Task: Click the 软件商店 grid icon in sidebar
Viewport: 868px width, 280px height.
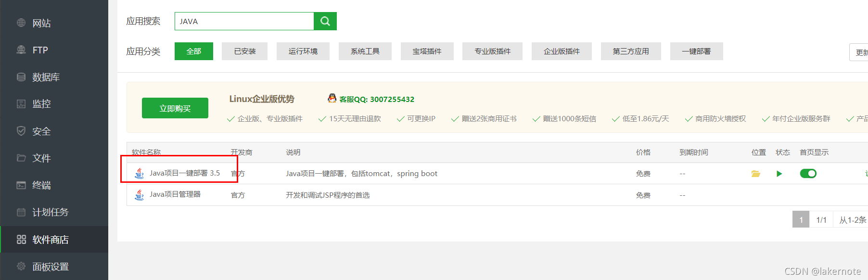Action: click(21, 239)
